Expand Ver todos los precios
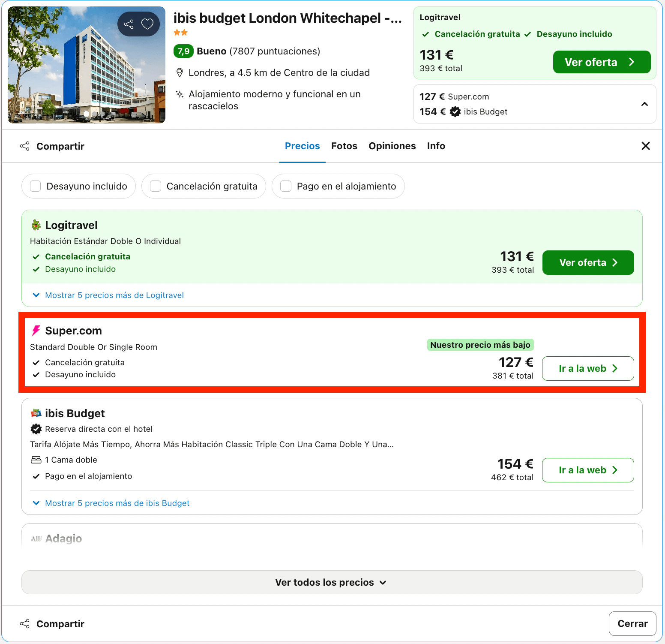 (332, 582)
